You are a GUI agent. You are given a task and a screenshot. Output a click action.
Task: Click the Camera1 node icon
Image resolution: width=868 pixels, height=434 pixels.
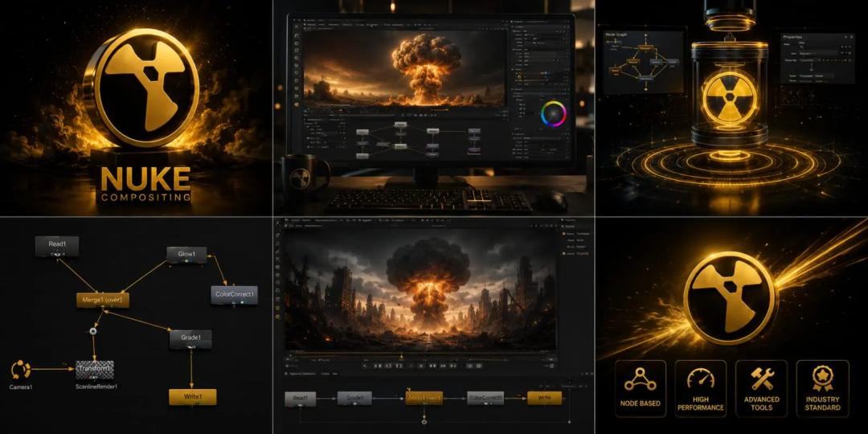click(x=20, y=369)
